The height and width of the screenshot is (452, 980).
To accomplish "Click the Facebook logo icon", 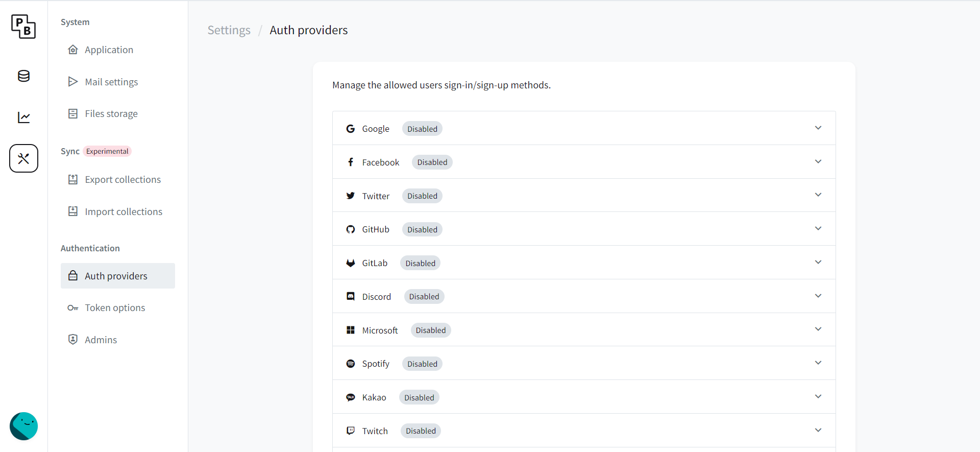I will 350,162.
